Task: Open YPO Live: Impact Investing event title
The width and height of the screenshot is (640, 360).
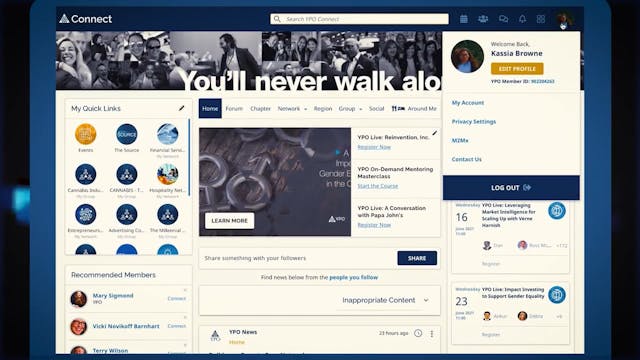Action: click(x=513, y=293)
